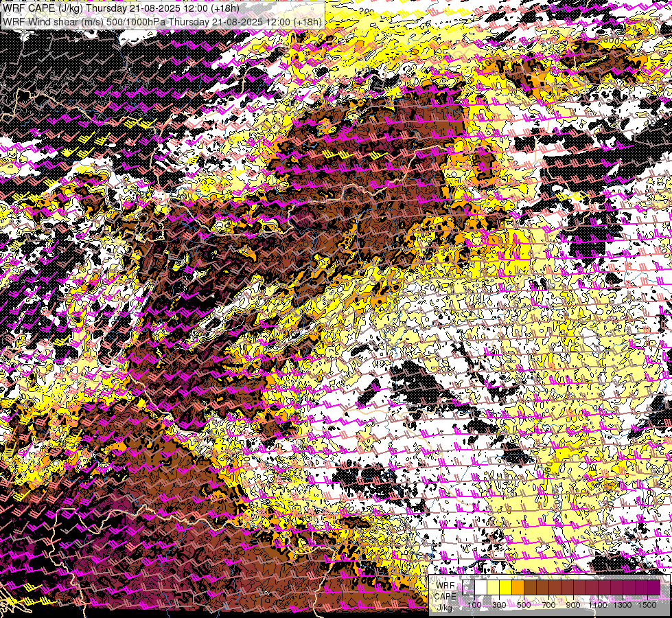Click the CAPE label in the legend
The height and width of the screenshot is (618, 672).
445,597
